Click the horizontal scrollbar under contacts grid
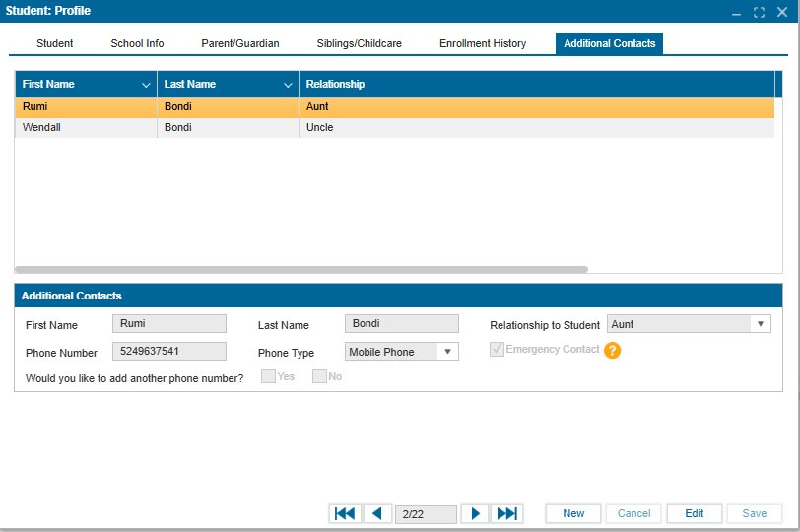This screenshot has width=800, height=532. pos(301,269)
